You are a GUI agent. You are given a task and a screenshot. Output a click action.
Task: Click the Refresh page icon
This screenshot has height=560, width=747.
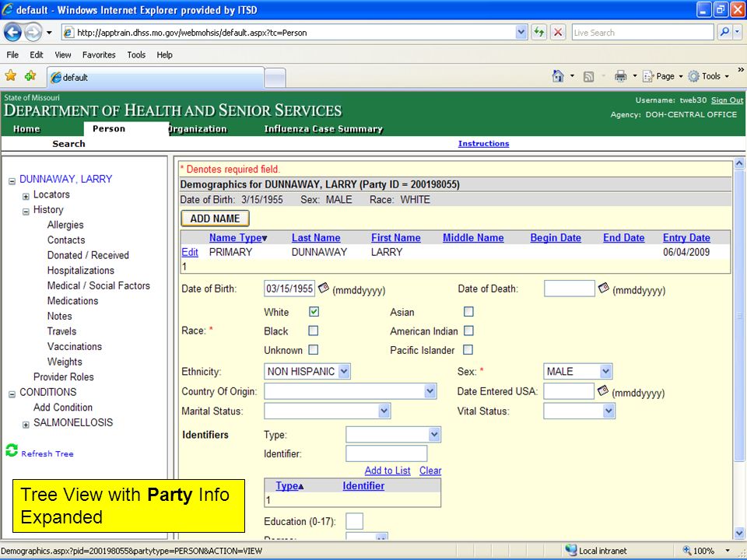coord(538,33)
